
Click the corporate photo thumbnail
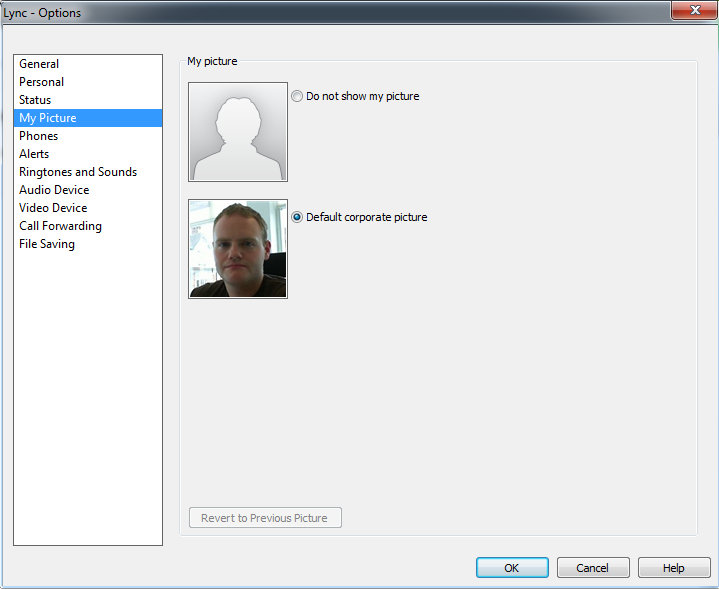tap(238, 249)
